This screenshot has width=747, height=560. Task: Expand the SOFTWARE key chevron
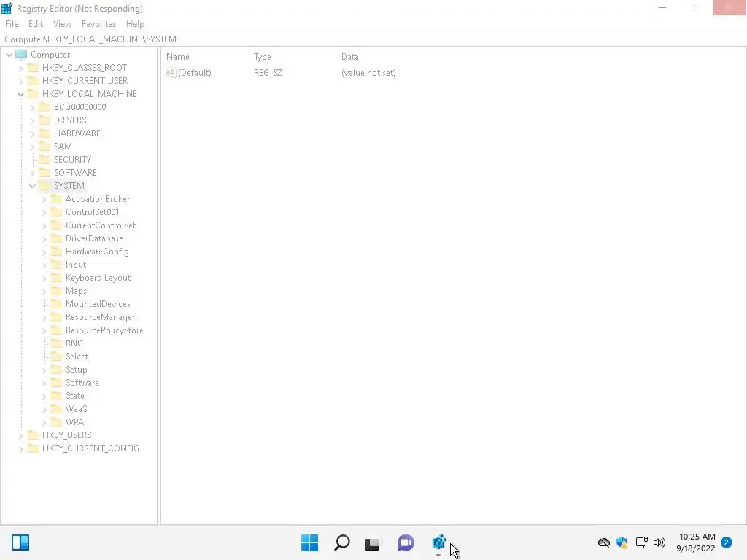(32, 174)
